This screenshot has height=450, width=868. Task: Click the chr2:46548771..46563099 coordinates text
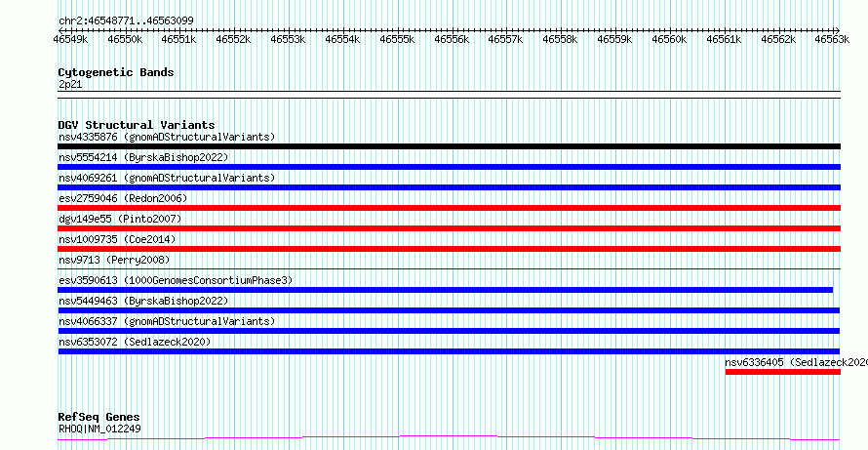[x=126, y=20]
